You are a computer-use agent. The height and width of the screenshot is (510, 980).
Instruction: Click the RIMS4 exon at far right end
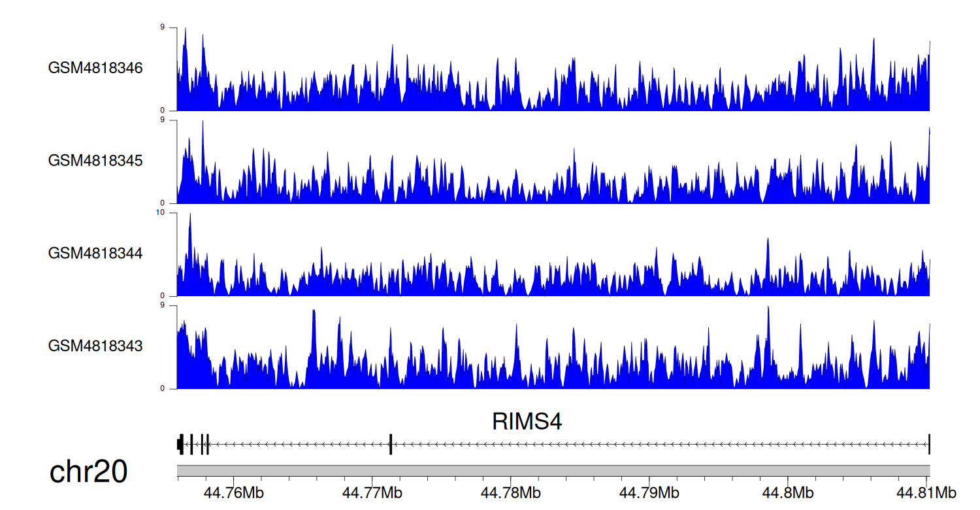pyautogui.click(x=929, y=445)
